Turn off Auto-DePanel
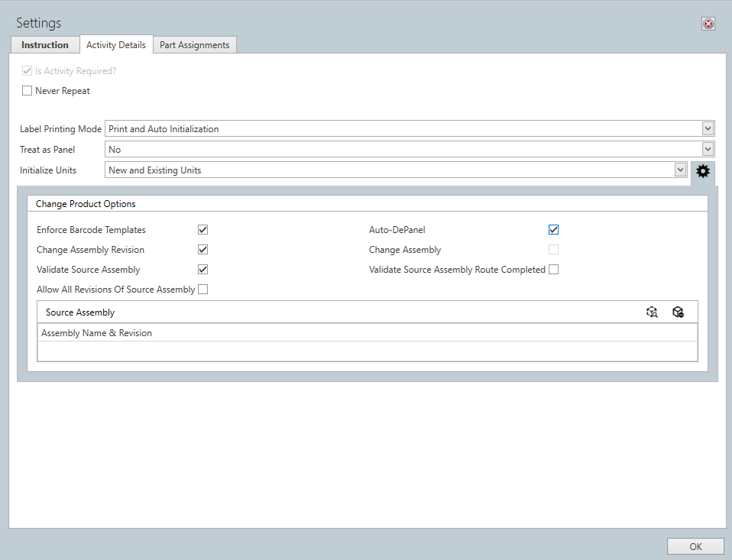This screenshot has width=732, height=560. tap(553, 229)
